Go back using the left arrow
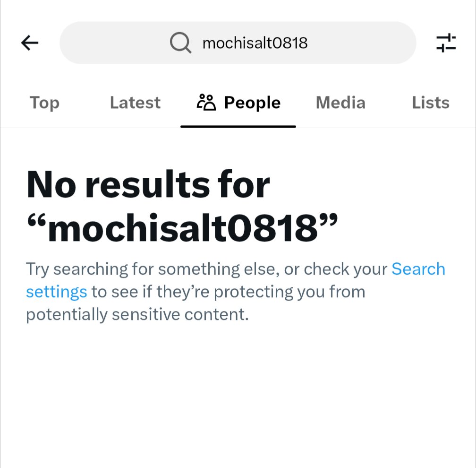Image resolution: width=476 pixels, height=468 pixels. 29,43
